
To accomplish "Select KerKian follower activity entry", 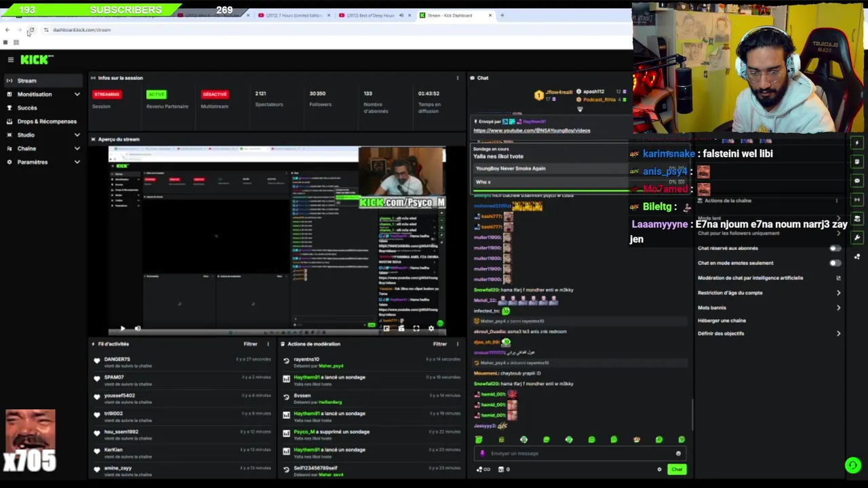I will pyautogui.click(x=182, y=453).
